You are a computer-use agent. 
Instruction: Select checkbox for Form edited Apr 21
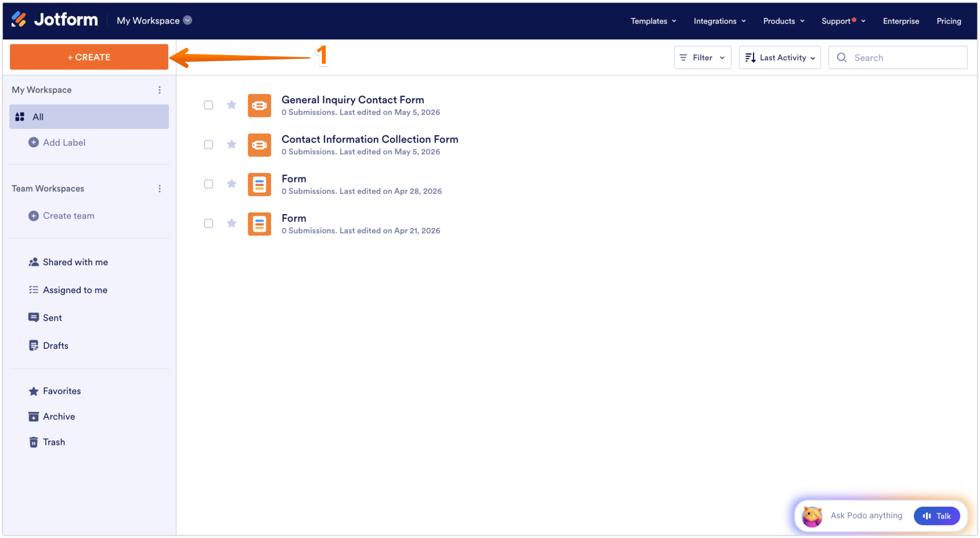tap(208, 223)
